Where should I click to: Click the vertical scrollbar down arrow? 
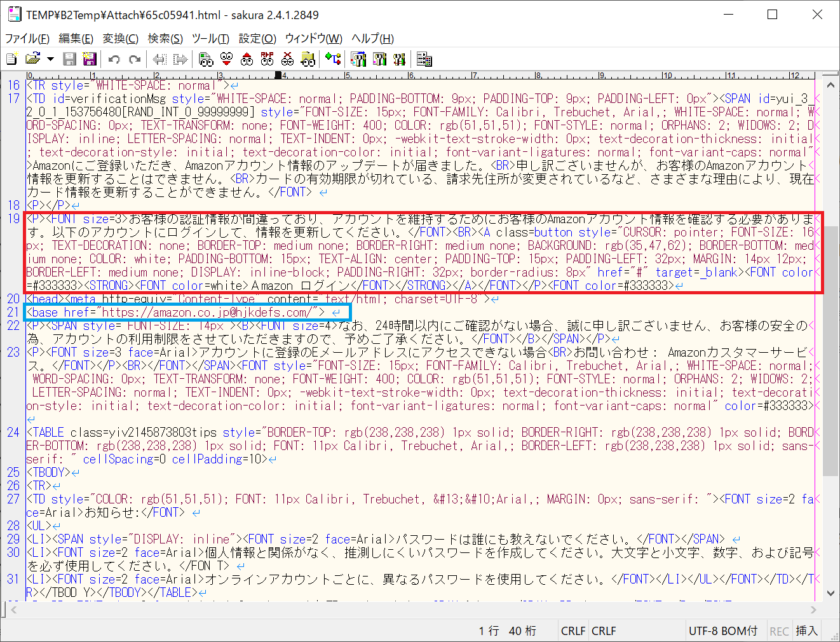click(x=830, y=593)
